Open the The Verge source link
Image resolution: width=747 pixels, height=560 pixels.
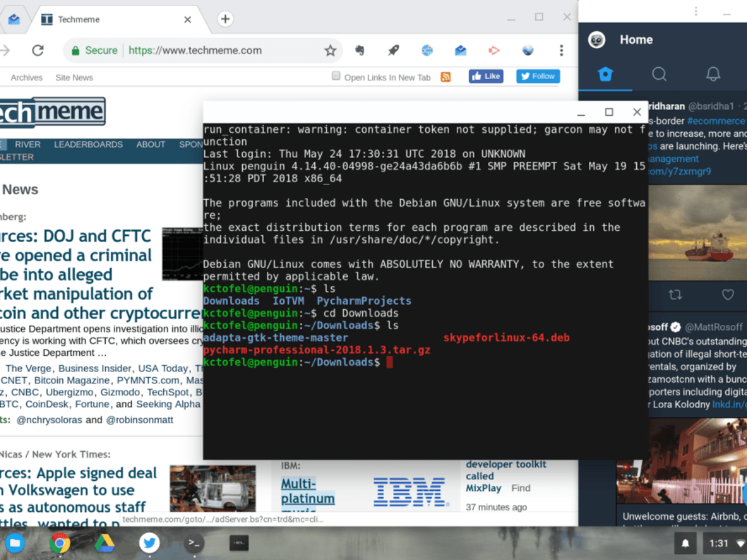(x=29, y=368)
